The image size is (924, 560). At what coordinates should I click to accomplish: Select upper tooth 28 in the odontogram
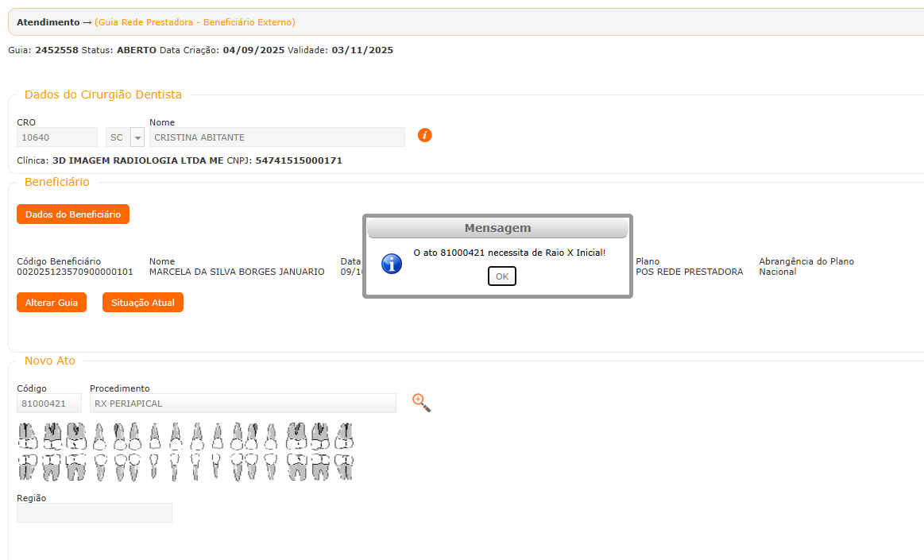click(343, 436)
